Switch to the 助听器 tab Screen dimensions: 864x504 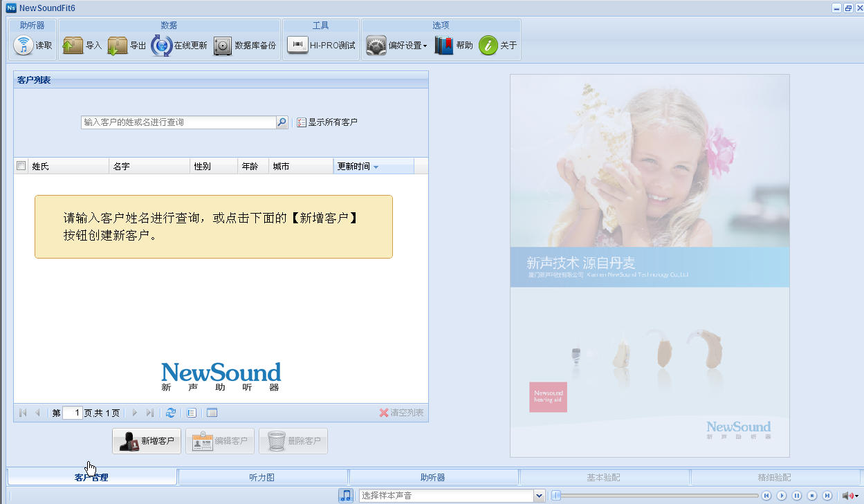tap(433, 477)
